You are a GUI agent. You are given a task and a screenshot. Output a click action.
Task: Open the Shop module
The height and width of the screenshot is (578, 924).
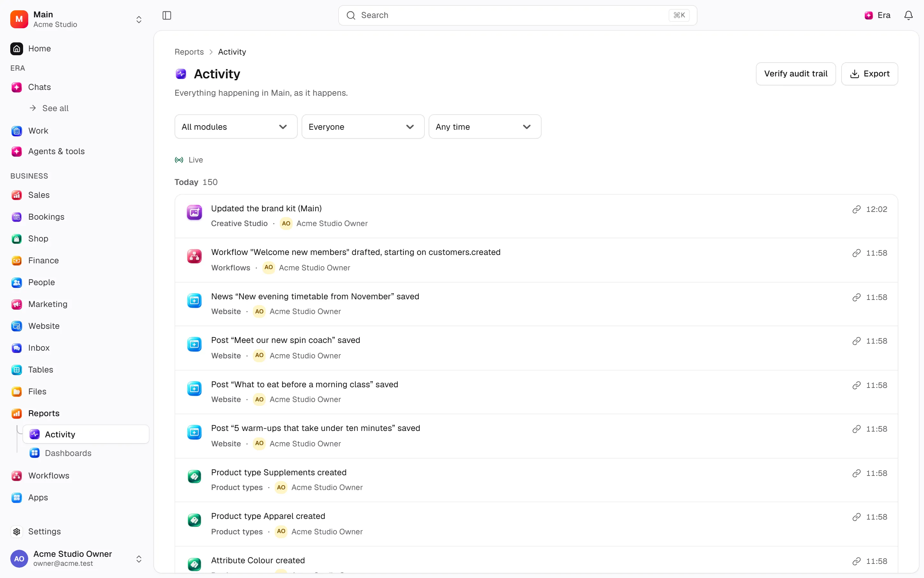[x=76, y=239]
